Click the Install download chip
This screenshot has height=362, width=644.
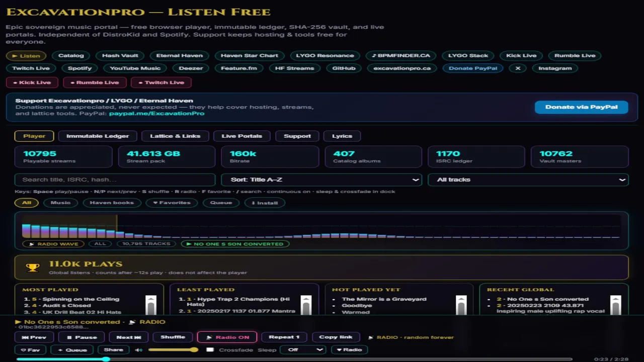tap(265, 203)
